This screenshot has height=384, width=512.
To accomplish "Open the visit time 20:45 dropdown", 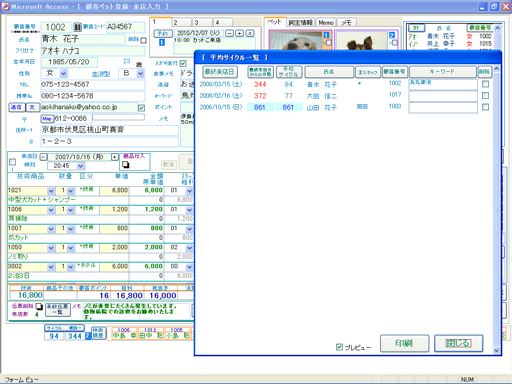I will 80,166.
